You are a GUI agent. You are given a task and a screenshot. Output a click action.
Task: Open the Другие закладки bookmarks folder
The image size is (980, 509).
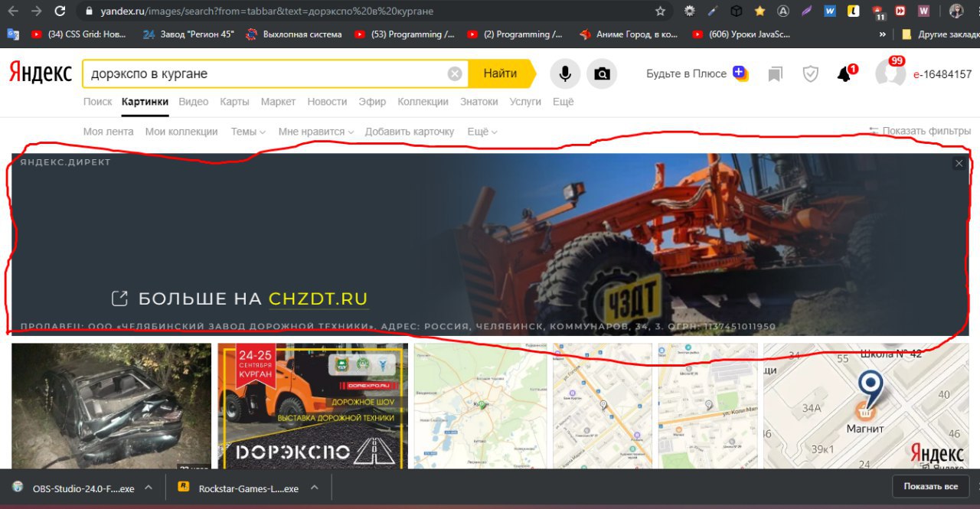[940, 34]
